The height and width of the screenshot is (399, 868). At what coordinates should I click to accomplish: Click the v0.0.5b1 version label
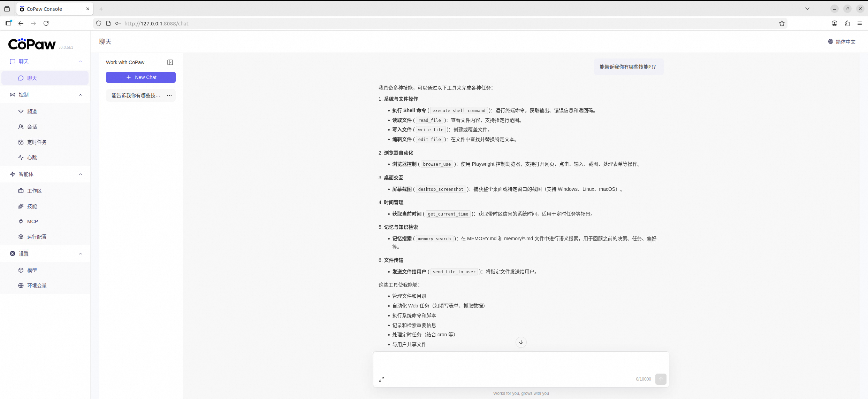66,47
